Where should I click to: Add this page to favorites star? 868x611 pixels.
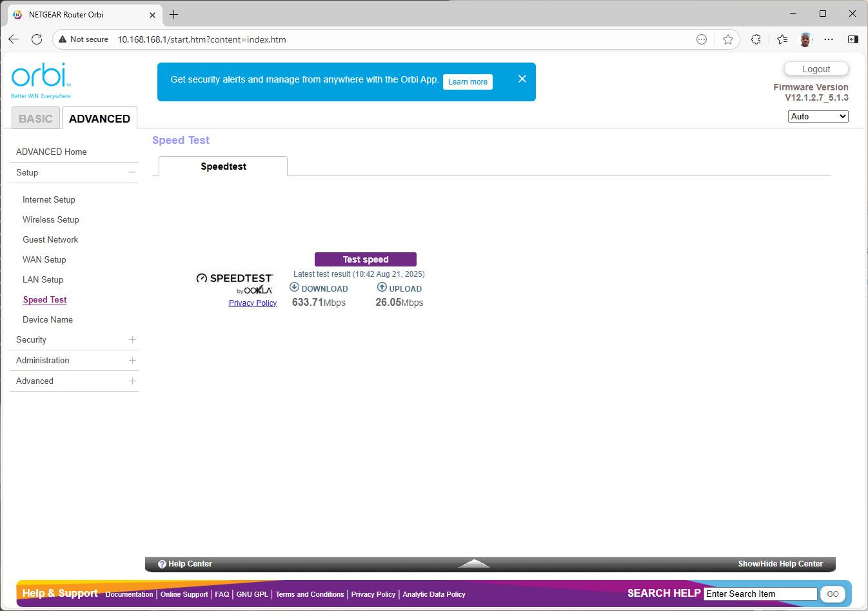[728, 39]
